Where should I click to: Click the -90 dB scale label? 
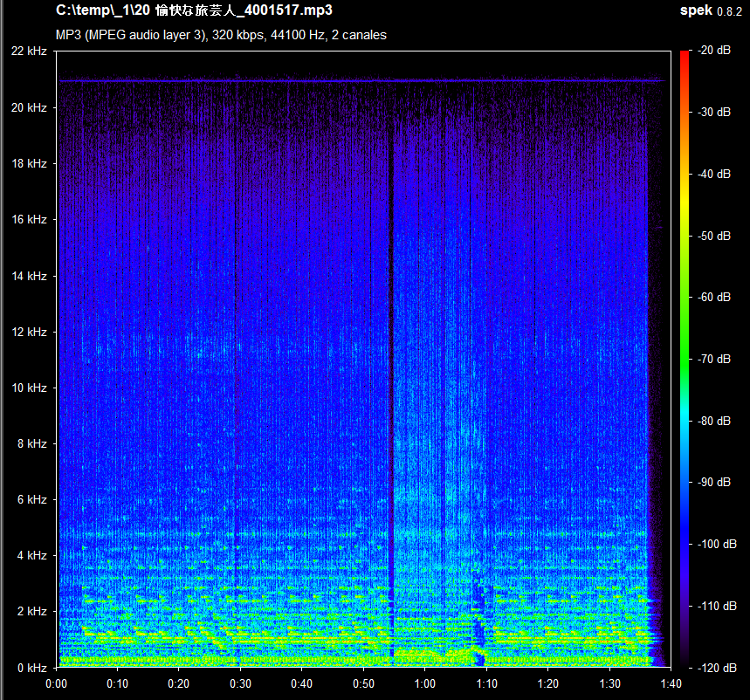[x=714, y=482]
